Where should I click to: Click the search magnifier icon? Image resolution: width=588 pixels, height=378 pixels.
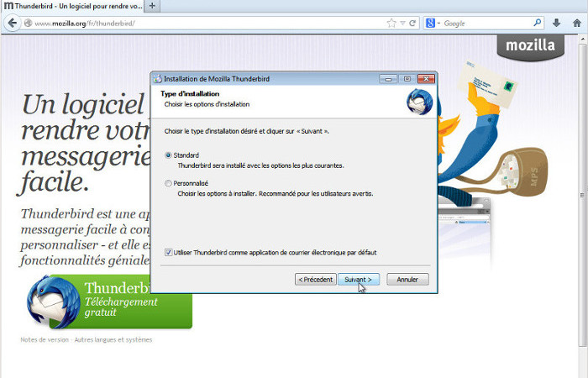(537, 23)
